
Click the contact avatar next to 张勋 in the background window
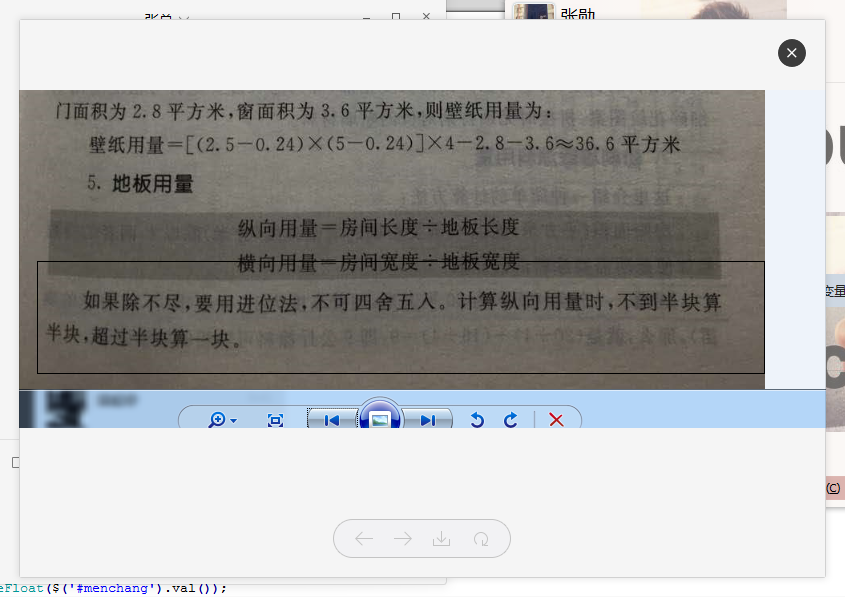(533, 11)
